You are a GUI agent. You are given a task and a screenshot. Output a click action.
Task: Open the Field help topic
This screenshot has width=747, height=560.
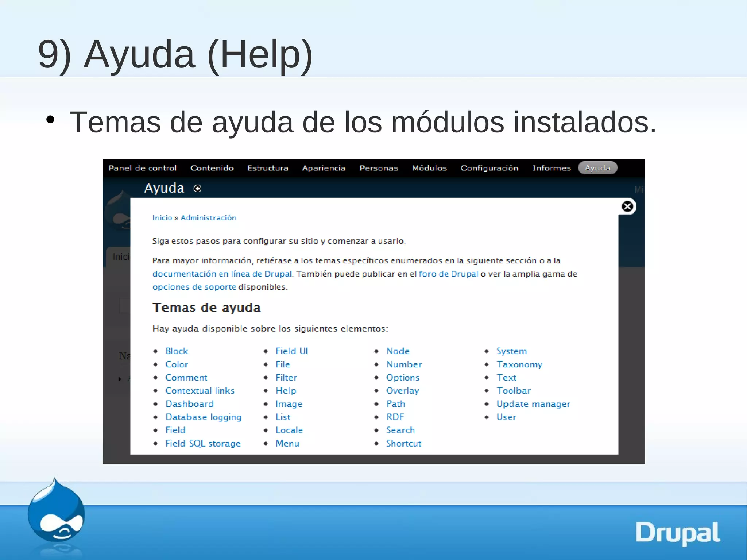click(175, 430)
